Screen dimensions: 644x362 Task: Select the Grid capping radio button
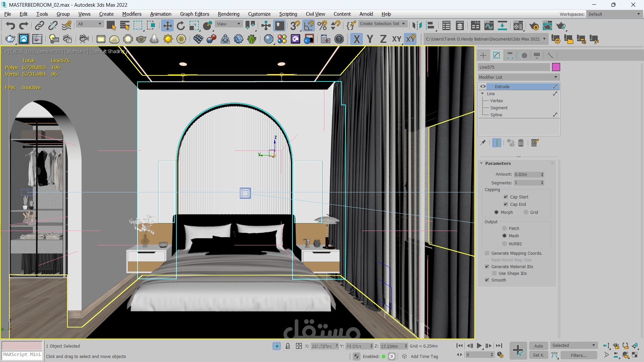526,212
